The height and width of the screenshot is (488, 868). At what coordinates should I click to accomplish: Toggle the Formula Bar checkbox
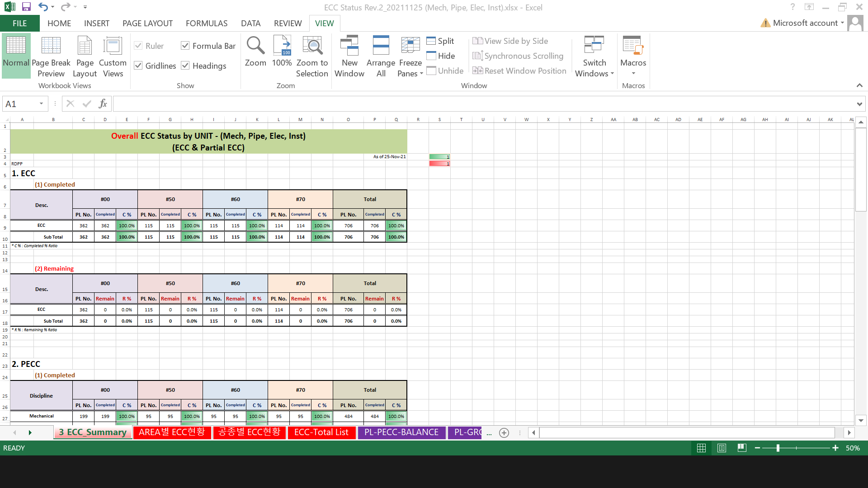[185, 46]
